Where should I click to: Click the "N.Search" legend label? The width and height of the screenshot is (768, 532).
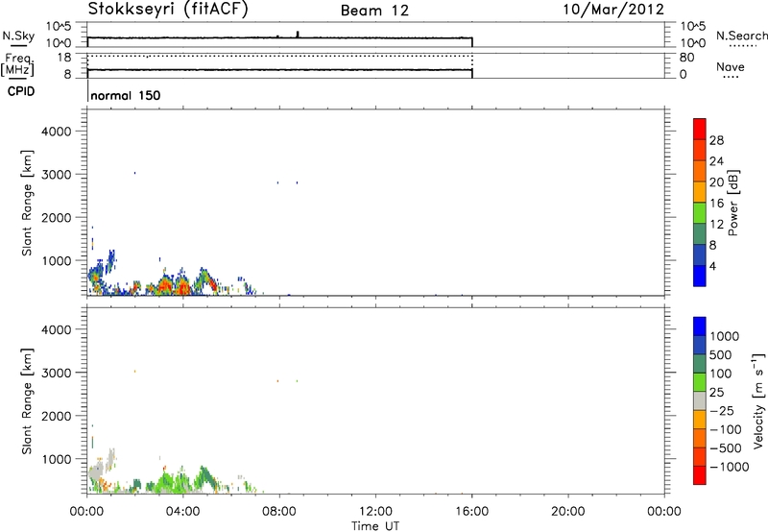[x=742, y=36]
